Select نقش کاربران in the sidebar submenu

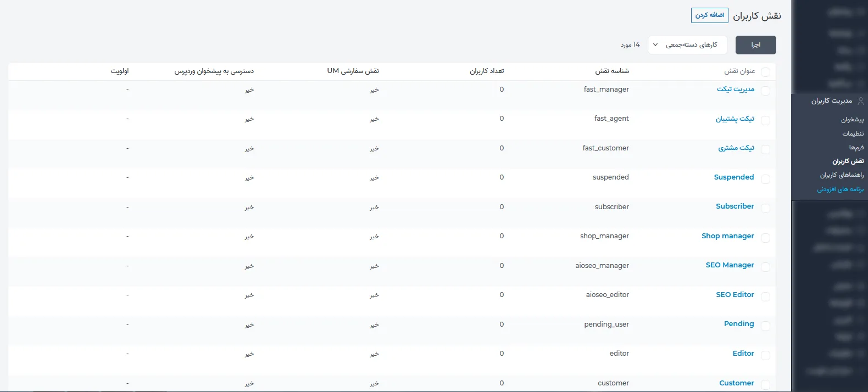pyautogui.click(x=848, y=161)
